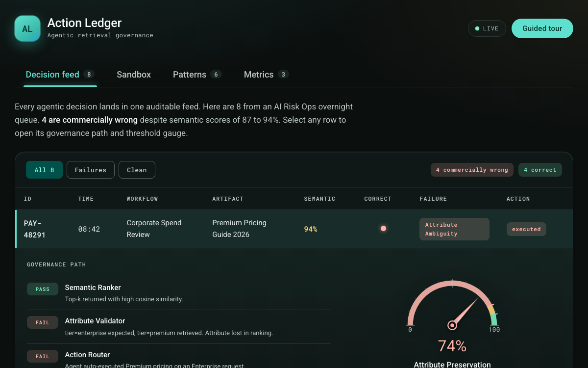The image size is (588, 368).
Task: Click the FAILURE column header
Action: pos(433,199)
